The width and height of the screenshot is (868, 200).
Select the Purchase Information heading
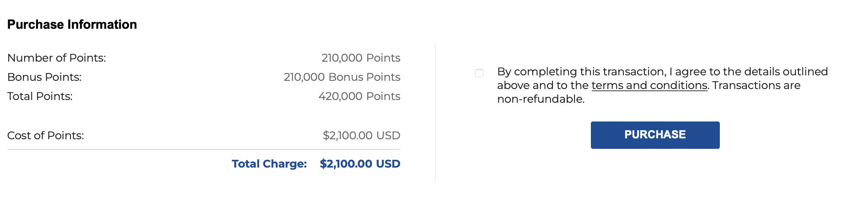pos(72,24)
